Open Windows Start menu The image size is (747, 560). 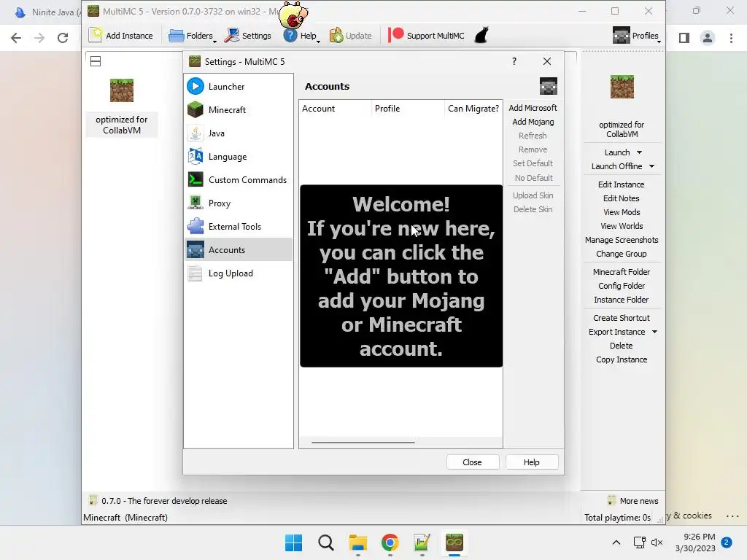click(293, 542)
